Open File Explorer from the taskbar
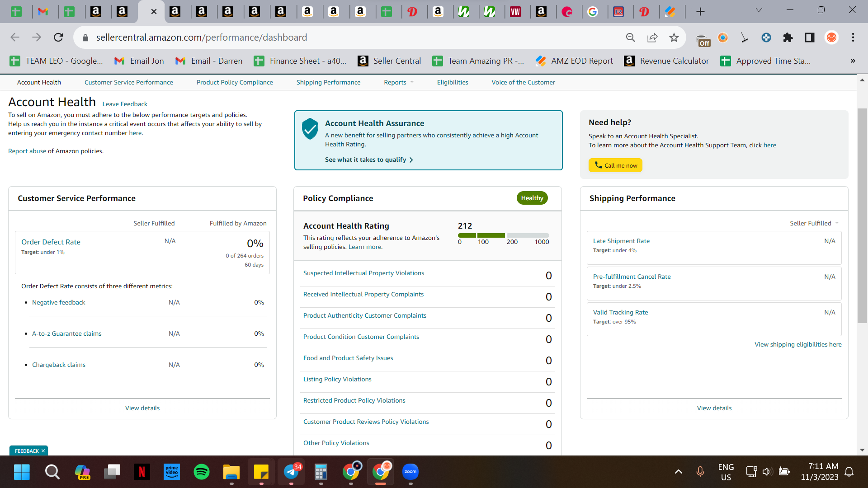 point(231,472)
